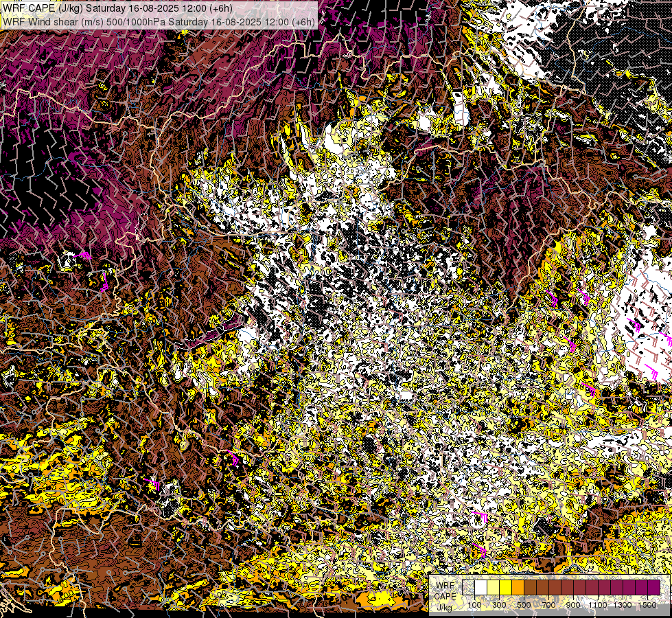The image size is (672, 618).
Task: Click the WRF Wind shear title line
Action: 159,21
